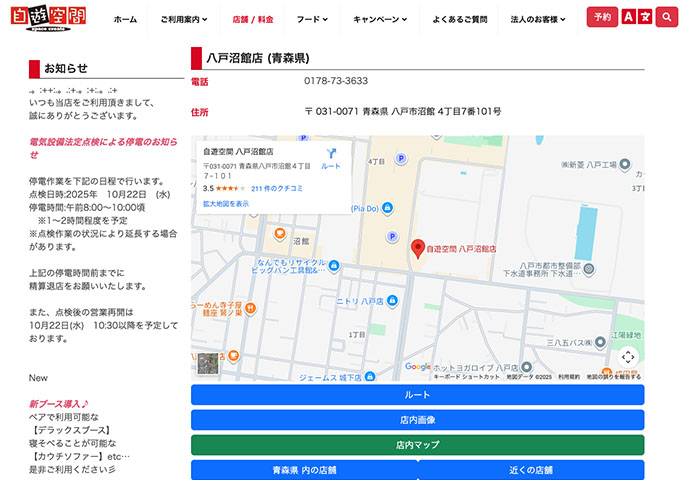Click ㈱新菱 八戸工場 gray marker

click(624, 164)
